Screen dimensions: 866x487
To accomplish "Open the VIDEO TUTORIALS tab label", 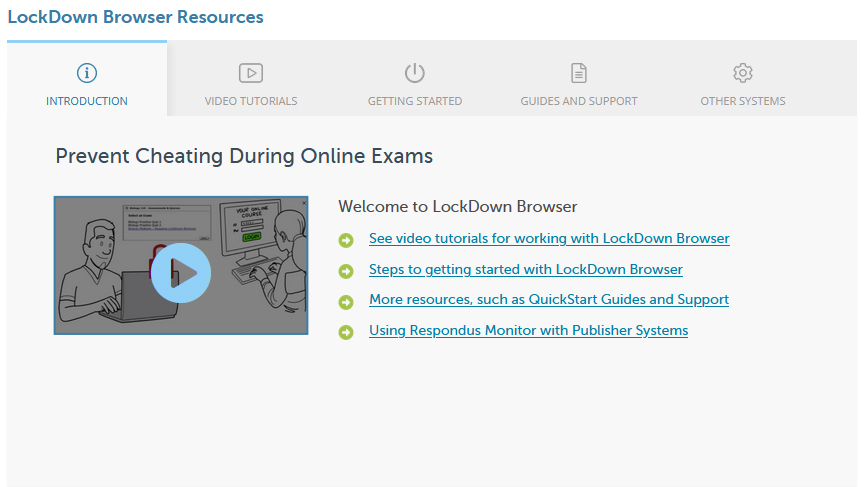I will point(251,101).
